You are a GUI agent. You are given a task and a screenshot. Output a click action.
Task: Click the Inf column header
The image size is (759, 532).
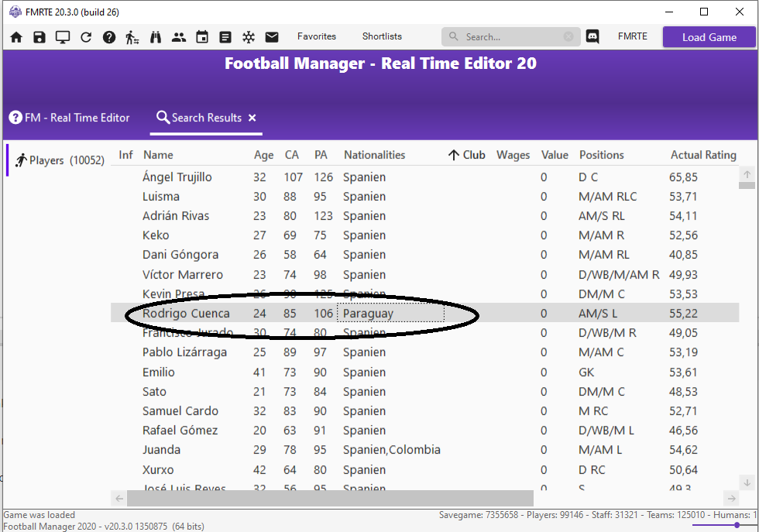(125, 155)
